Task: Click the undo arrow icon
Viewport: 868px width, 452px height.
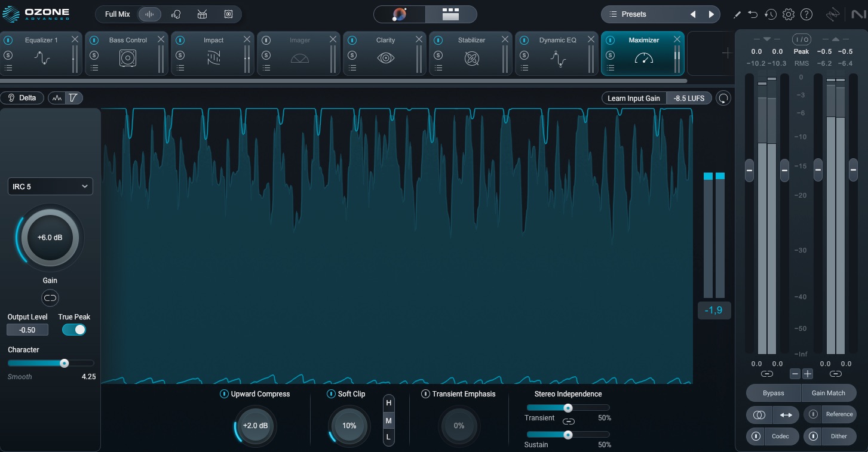Action: coord(753,14)
